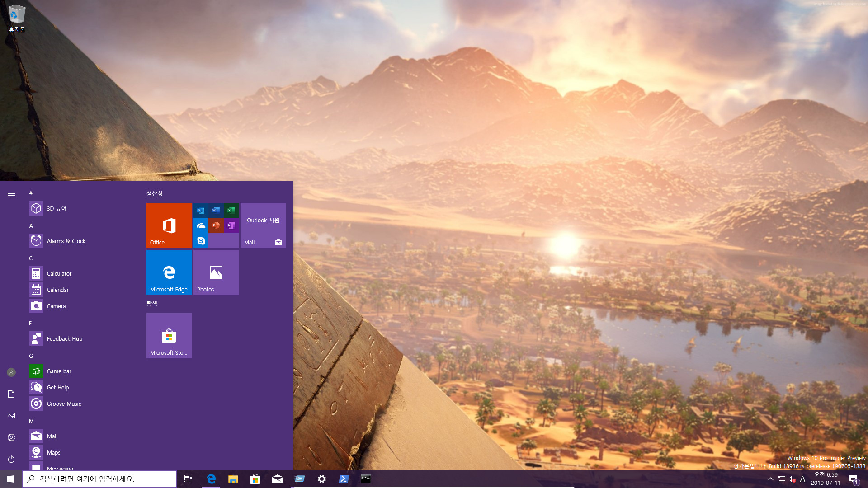Screen dimensions: 868x488
Task: Open OneDrive in Office apps tile
Action: tap(201, 225)
